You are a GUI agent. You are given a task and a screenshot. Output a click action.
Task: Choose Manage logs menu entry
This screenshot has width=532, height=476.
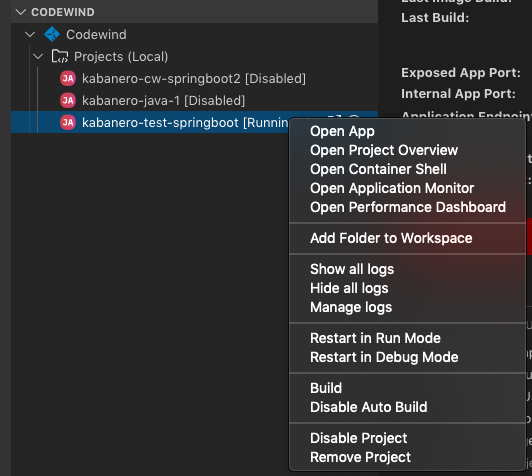coord(407,307)
